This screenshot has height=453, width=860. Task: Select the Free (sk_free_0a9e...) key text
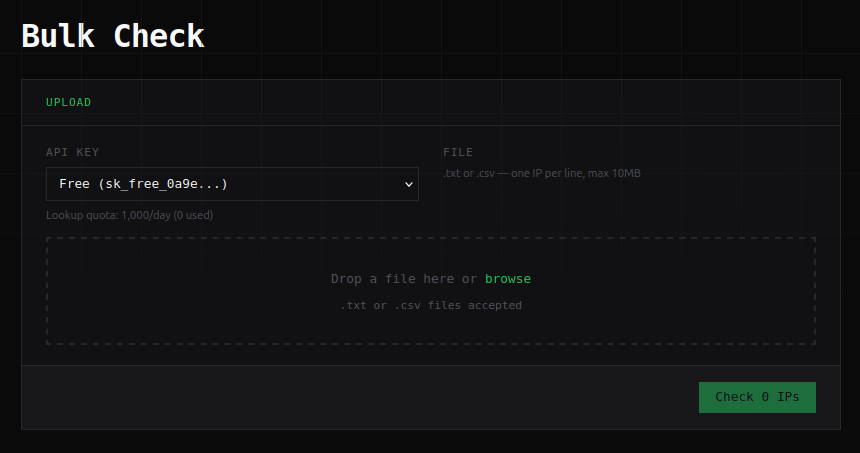pyautogui.click(x=143, y=184)
